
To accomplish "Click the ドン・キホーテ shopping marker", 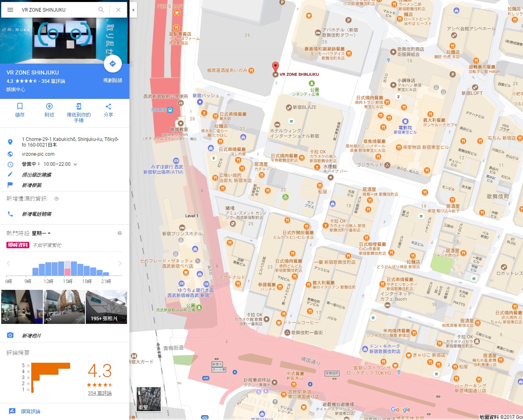I will 365,349.
